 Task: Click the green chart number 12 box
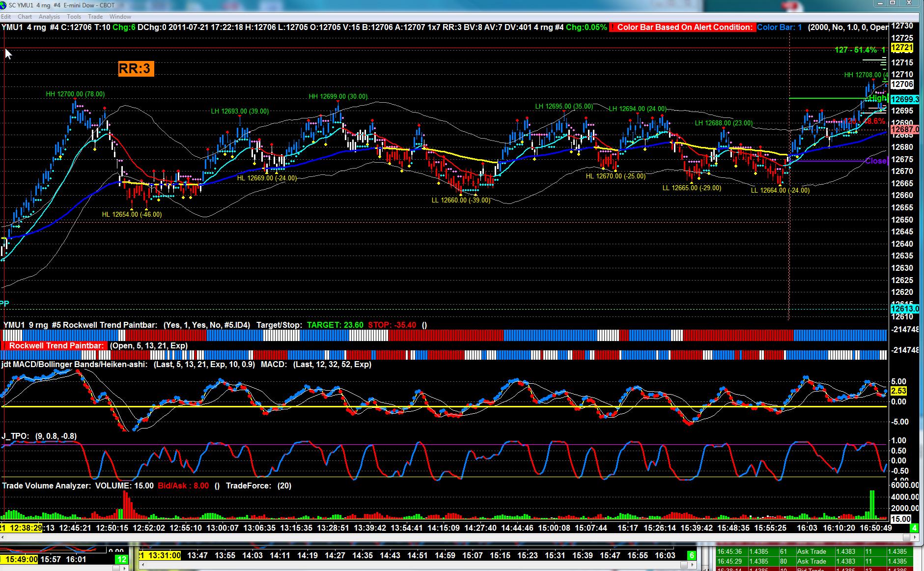click(121, 559)
